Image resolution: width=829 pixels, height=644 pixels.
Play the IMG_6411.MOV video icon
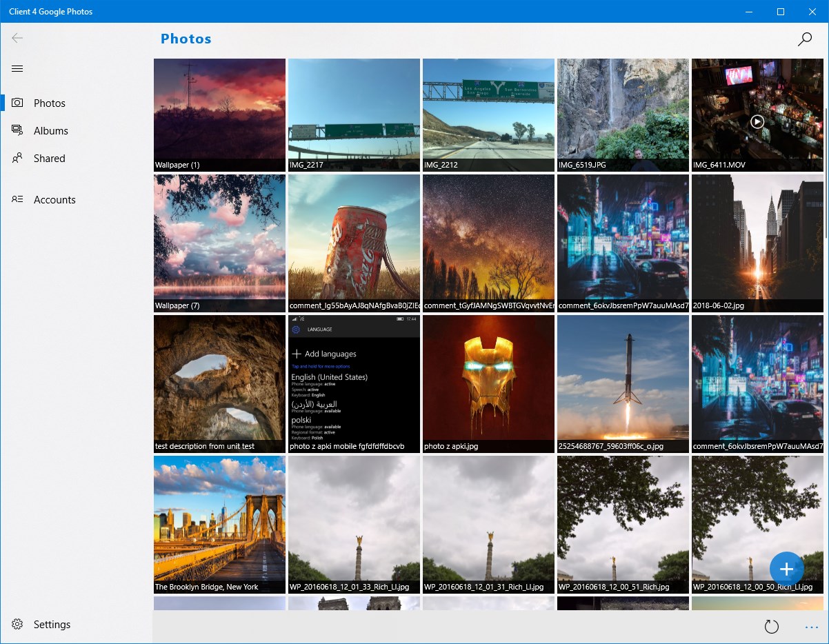point(757,121)
